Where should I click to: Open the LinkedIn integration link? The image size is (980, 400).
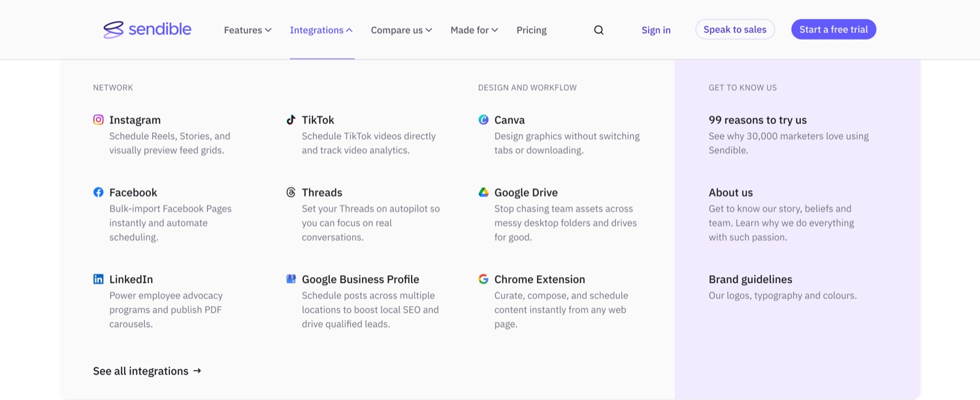[131, 279]
